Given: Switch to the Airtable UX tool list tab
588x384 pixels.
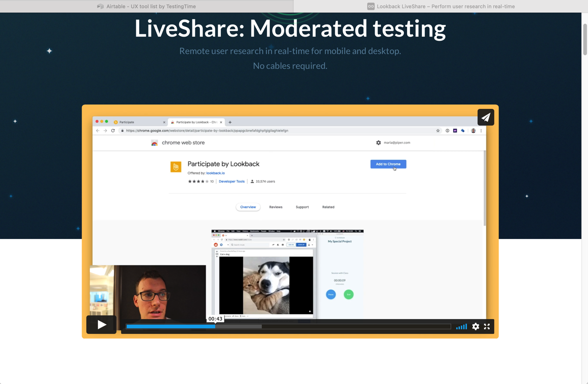Looking at the screenshot, I should point(147,6).
